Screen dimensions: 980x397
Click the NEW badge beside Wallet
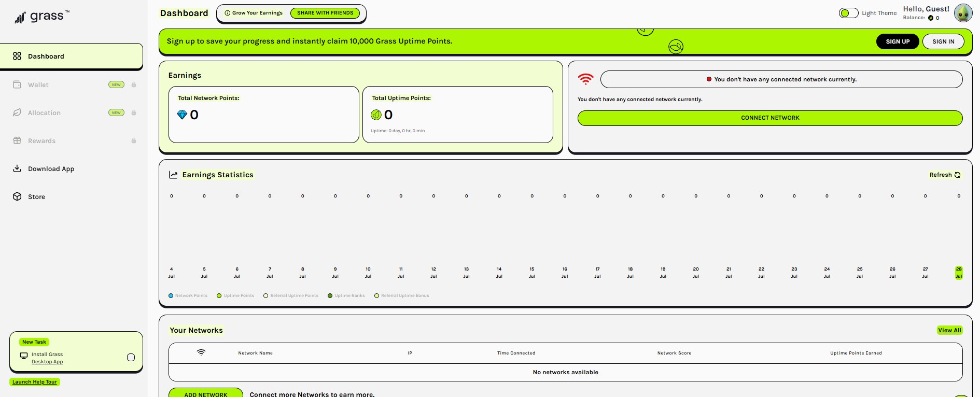click(x=116, y=84)
